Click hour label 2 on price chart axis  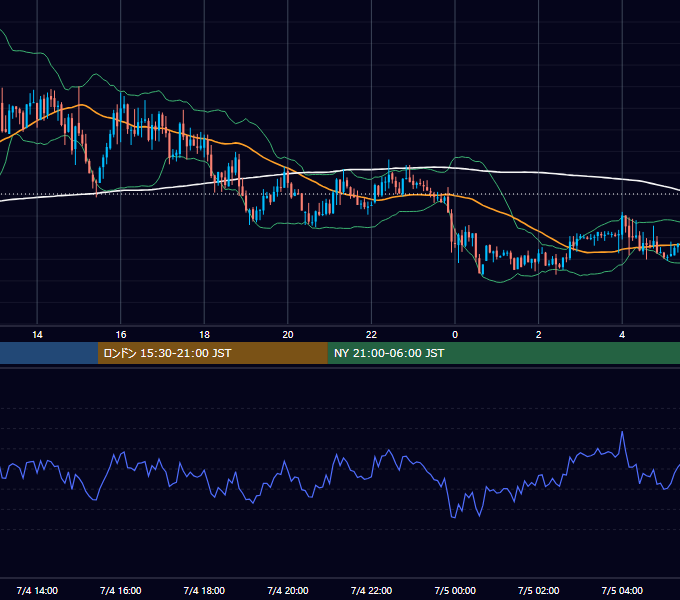(x=539, y=335)
